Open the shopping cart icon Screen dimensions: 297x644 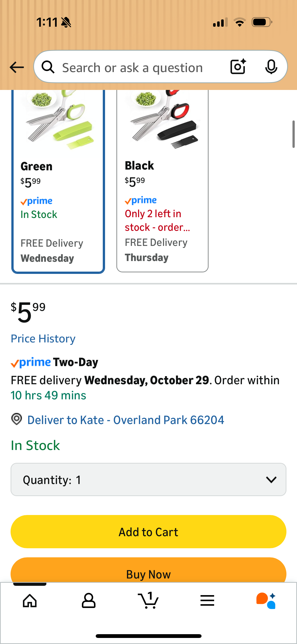148,601
